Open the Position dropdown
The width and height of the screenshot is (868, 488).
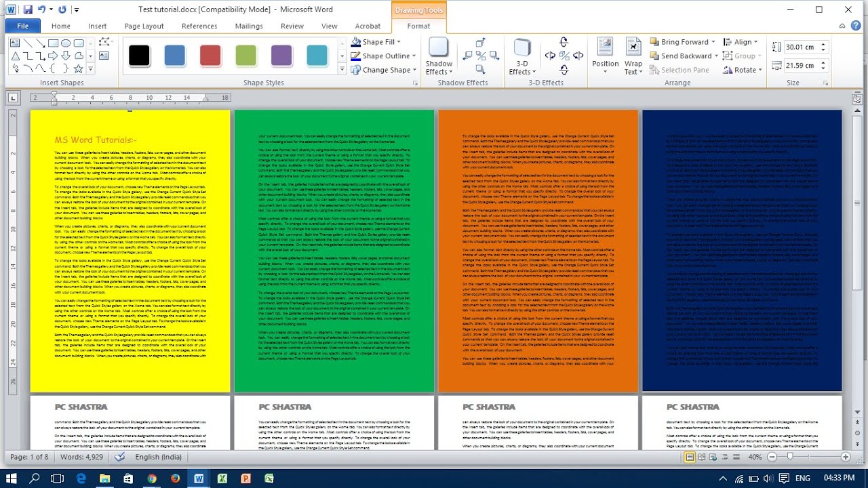[605, 57]
